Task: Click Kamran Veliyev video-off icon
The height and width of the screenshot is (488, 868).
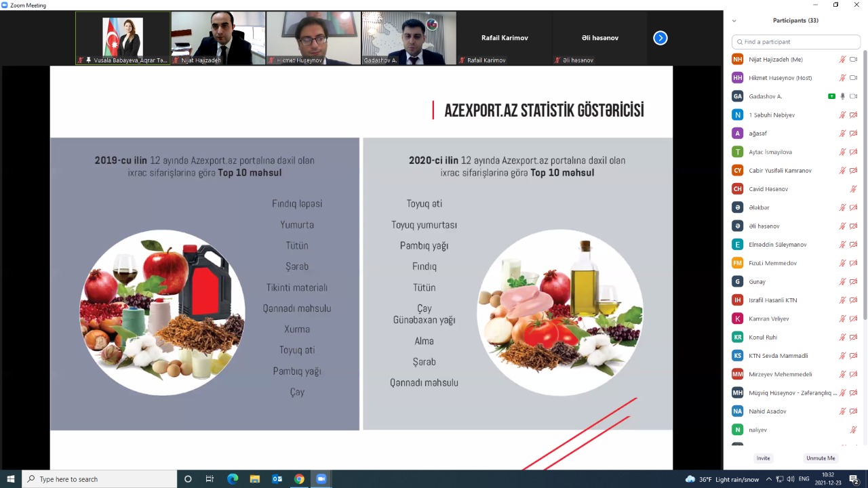Action: point(854,319)
